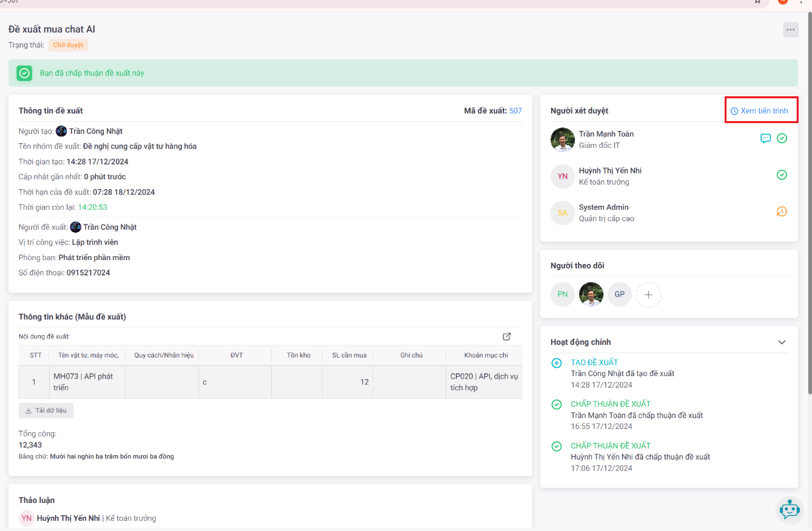Click the green success check icon in banner
This screenshot has height=531, width=812.
pyautogui.click(x=24, y=73)
